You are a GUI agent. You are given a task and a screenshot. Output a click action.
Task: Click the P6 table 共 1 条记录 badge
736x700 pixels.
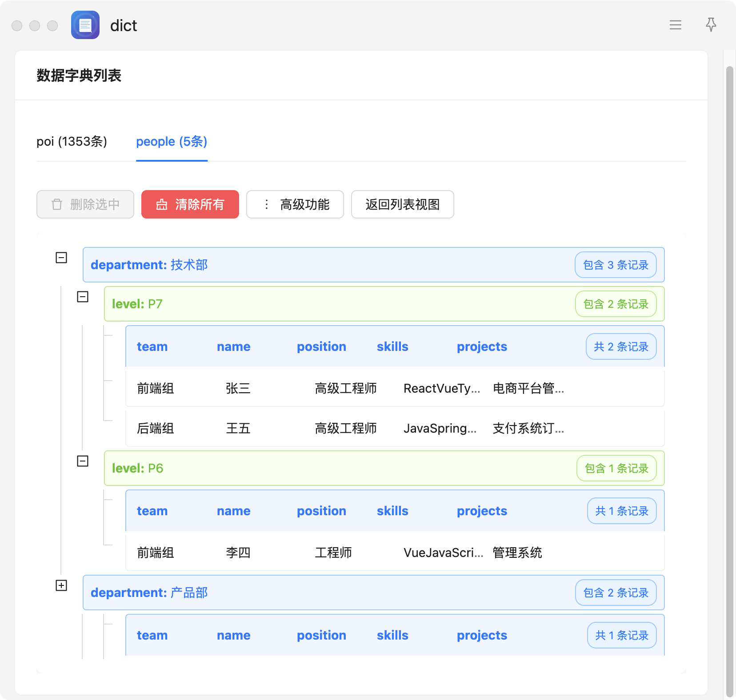pos(622,511)
